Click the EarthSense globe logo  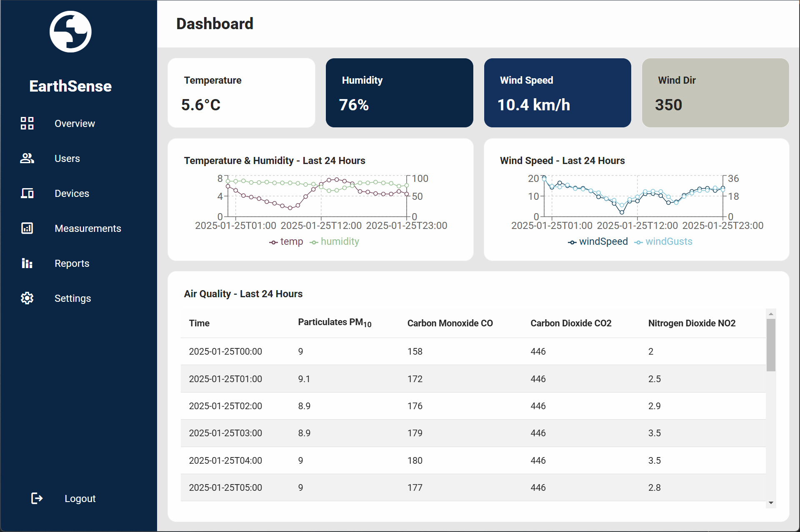click(70, 32)
